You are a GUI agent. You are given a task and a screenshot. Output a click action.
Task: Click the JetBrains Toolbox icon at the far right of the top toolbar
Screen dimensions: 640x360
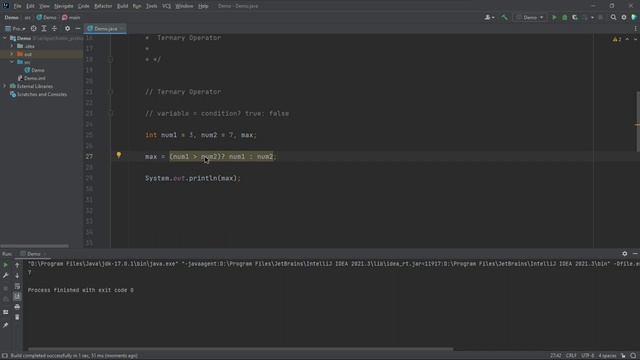point(634,18)
